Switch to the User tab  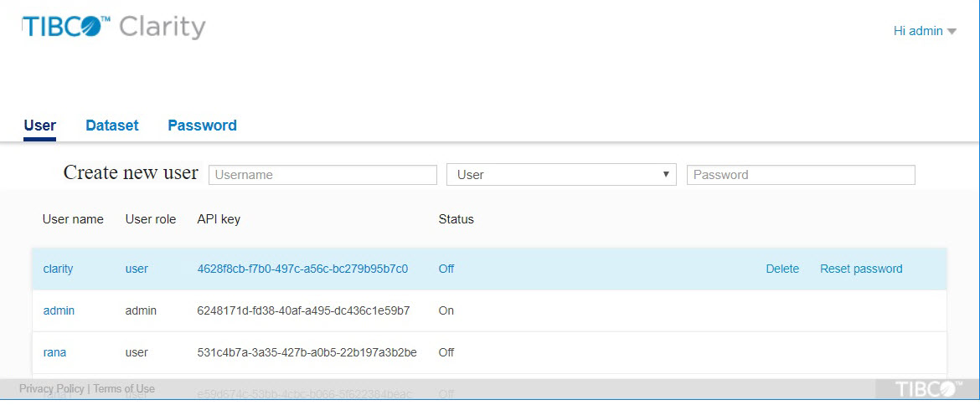(x=40, y=126)
